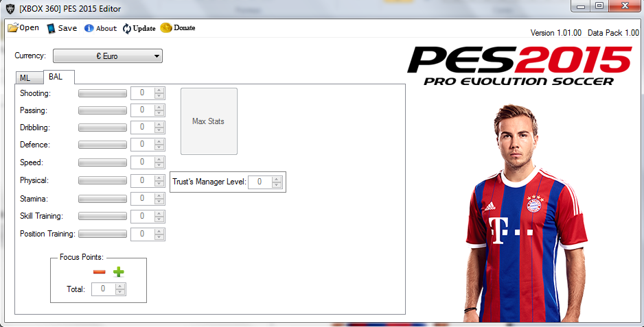Click the Position Training value field
644x327 pixels.
[142, 234]
